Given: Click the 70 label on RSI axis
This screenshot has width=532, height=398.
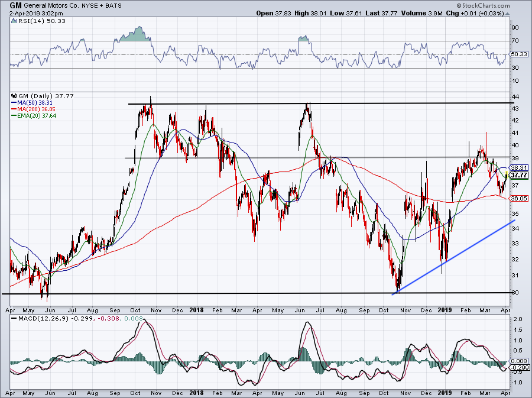Looking at the screenshot, I should [x=515, y=41].
